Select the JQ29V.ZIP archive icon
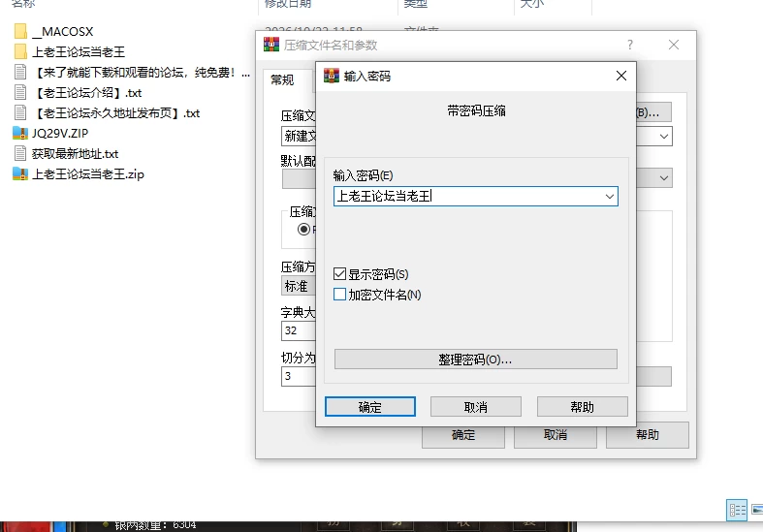This screenshot has height=532, width=763. point(20,133)
